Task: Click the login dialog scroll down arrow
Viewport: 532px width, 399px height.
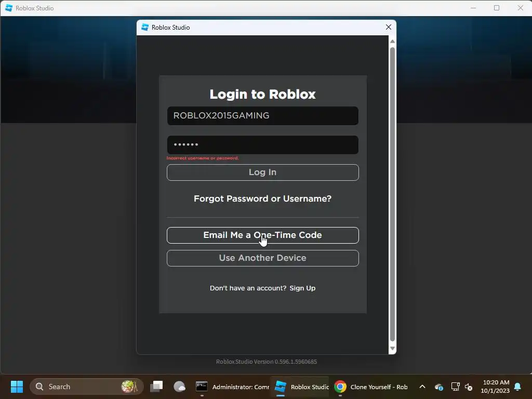Action: click(x=392, y=349)
